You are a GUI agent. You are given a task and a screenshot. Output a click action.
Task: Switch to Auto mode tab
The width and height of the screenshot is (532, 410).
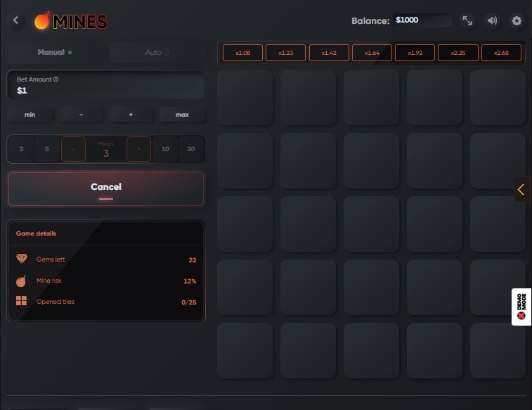(157, 52)
